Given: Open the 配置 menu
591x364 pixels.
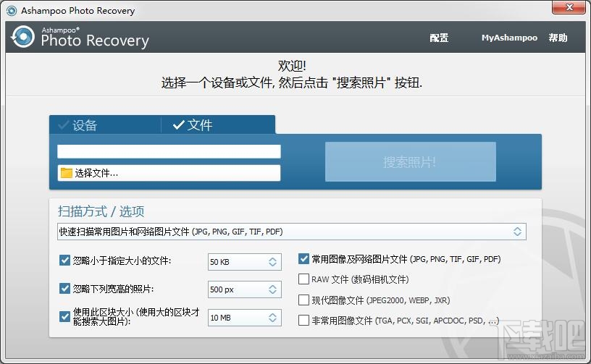Looking at the screenshot, I should tap(439, 38).
